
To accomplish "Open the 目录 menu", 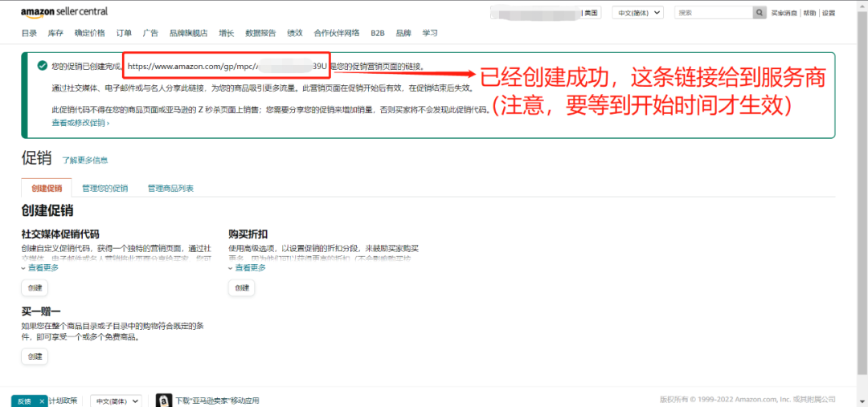I will coord(30,33).
